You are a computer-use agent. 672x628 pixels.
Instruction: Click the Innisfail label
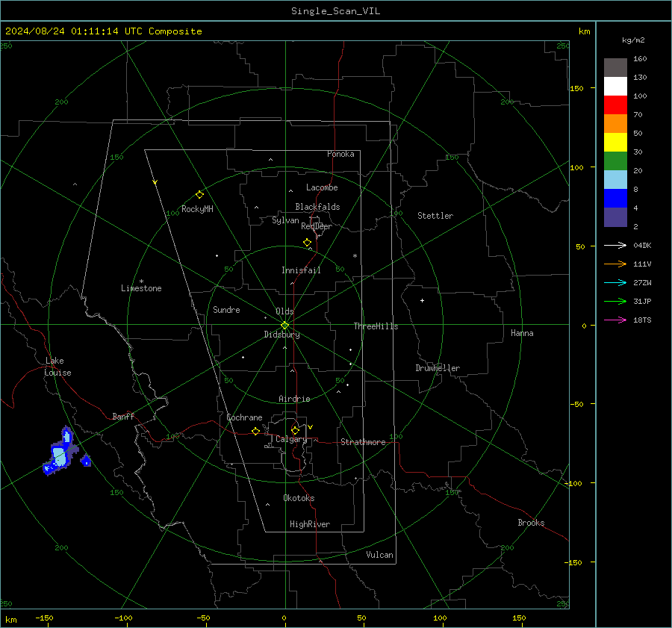point(301,270)
